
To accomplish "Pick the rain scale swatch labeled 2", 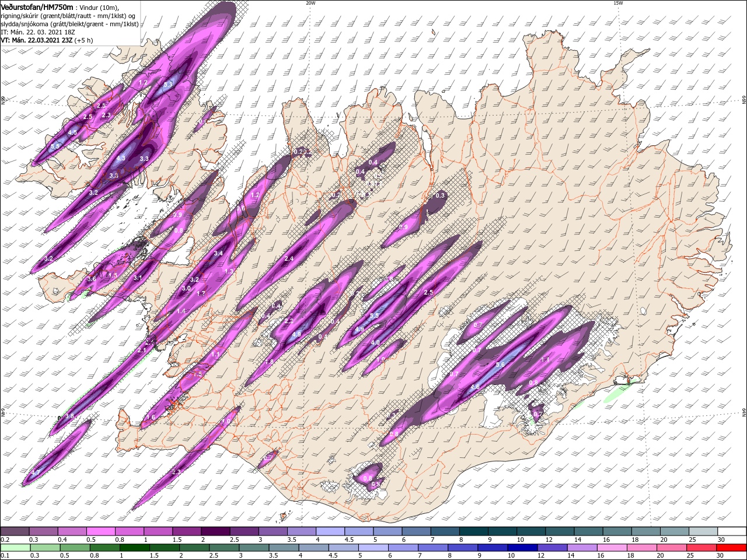I will coord(194,548).
